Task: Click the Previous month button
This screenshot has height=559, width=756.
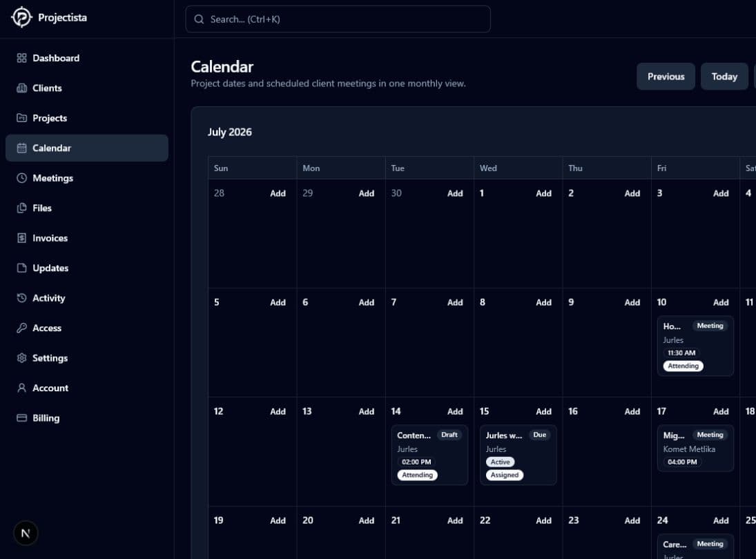Action: point(666,76)
